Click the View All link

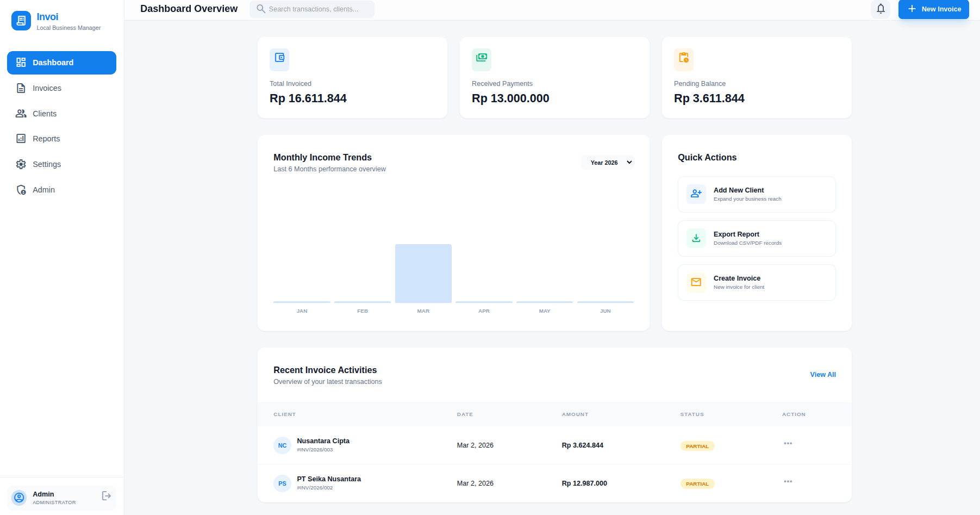coord(822,374)
